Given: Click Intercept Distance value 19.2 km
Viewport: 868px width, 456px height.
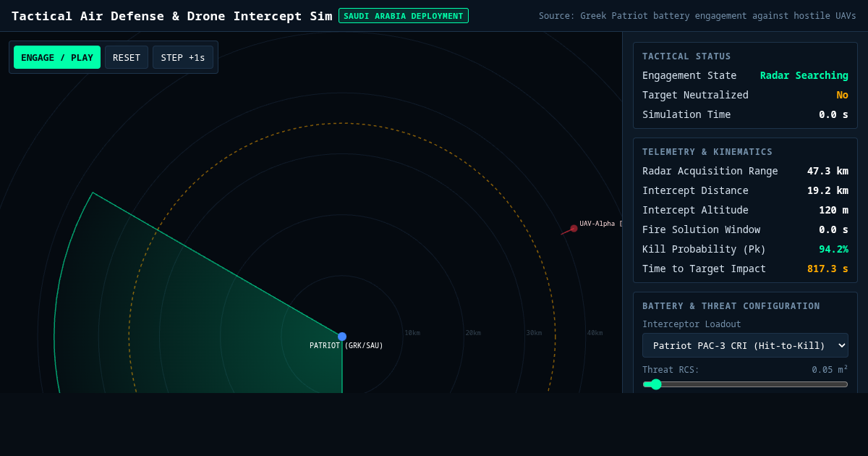Looking at the screenshot, I should click(827, 190).
